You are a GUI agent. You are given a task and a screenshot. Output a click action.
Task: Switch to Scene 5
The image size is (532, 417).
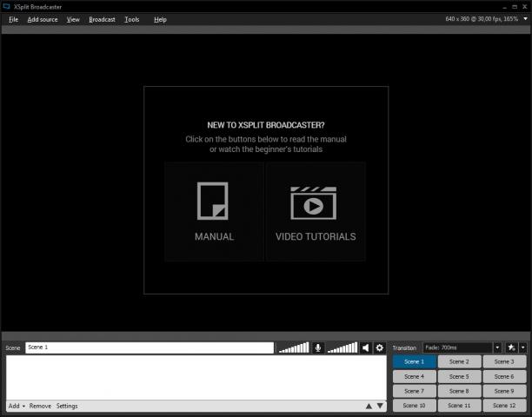click(x=459, y=377)
